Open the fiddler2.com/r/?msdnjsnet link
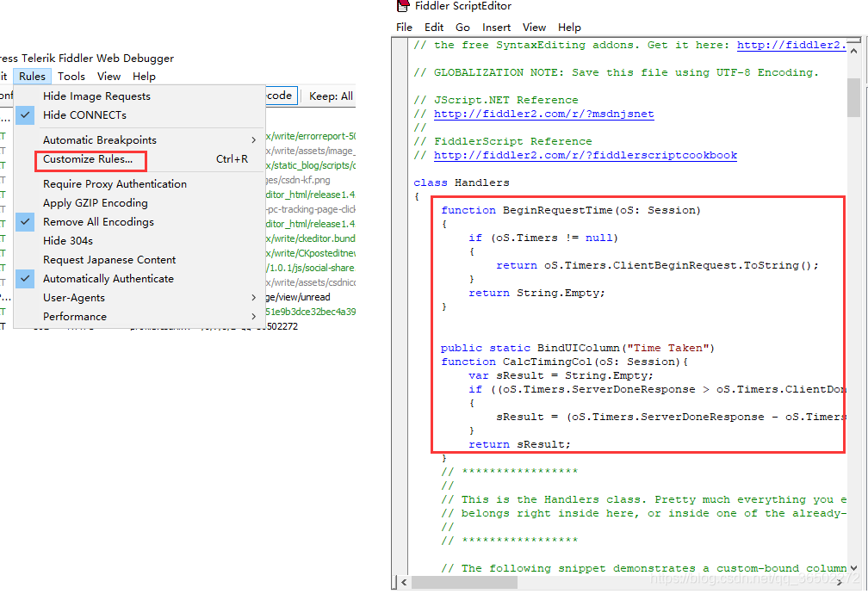This screenshot has height=594, width=868. pyautogui.click(x=543, y=114)
